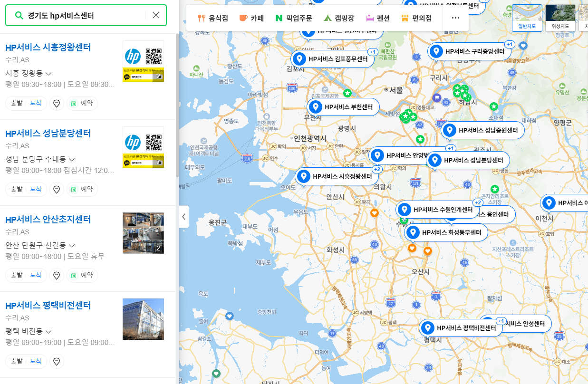Collapse the search results side panel
This screenshot has height=384, width=588.
coord(183,217)
